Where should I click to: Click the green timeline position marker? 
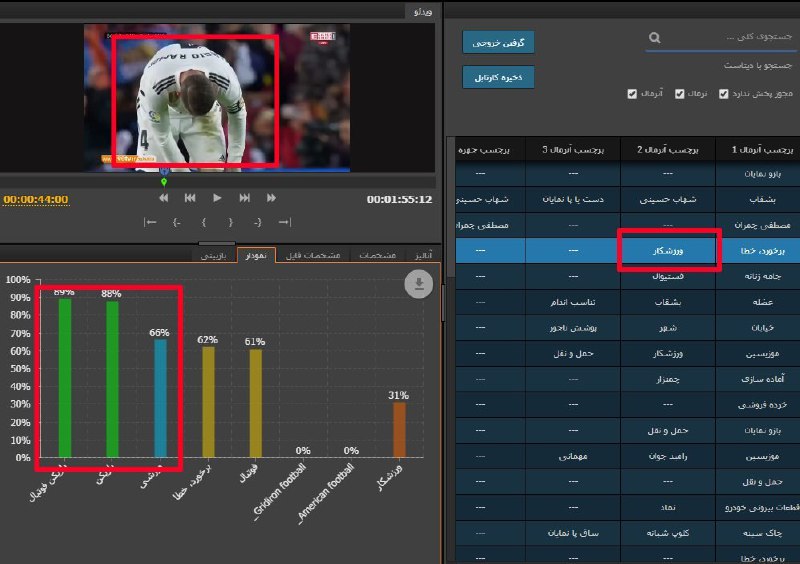click(163, 182)
